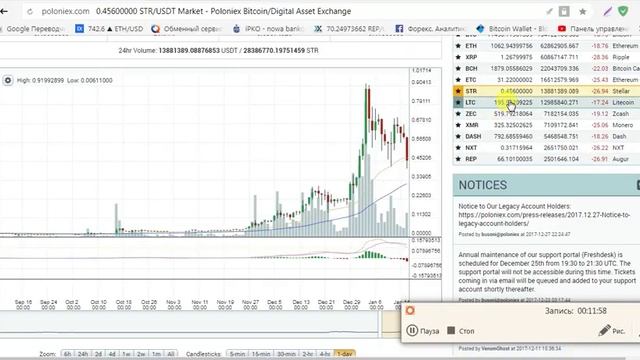Toggle favorite star for XRP
This screenshot has height=360, width=640.
[458, 57]
